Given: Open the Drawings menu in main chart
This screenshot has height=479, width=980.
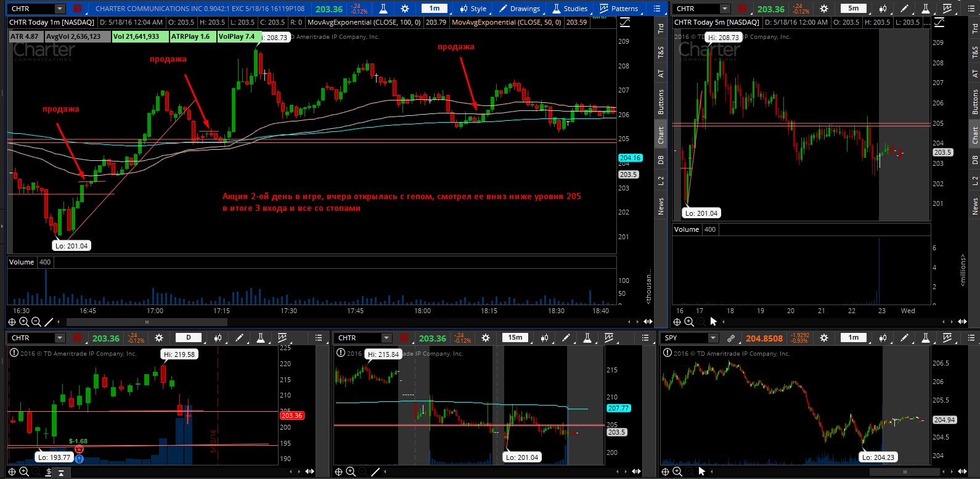Looking at the screenshot, I should coord(519,9).
